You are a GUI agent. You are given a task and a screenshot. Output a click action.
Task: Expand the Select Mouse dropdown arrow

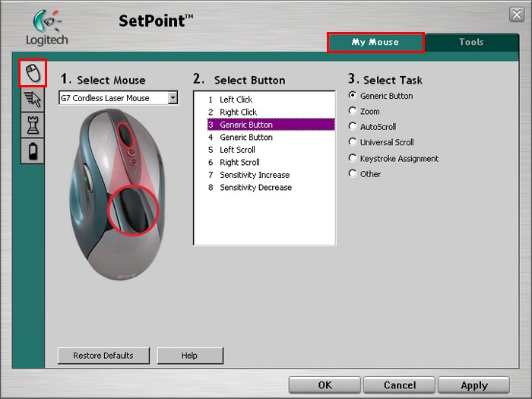coord(173,98)
